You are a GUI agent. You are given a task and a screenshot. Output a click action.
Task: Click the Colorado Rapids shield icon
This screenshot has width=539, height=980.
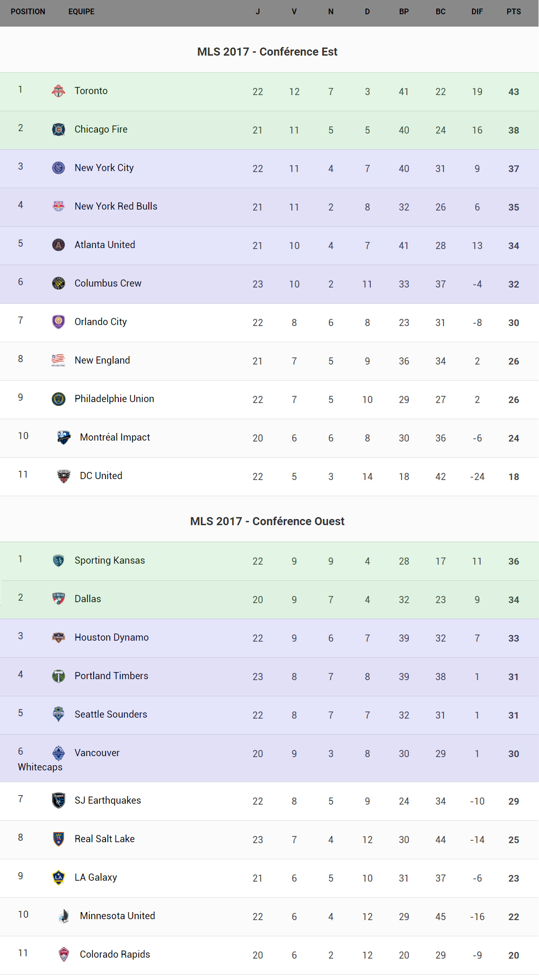pos(64,954)
